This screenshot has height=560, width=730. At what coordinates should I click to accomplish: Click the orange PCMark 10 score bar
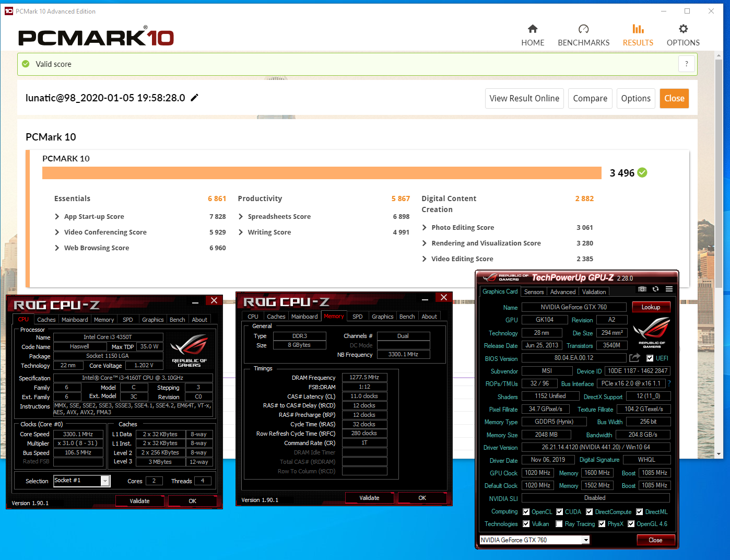pos(322,173)
